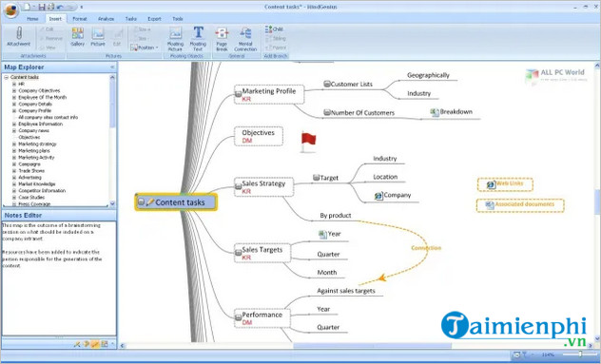
Task: Collapse the Map Explorer panel
Action: [x=112, y=67]
